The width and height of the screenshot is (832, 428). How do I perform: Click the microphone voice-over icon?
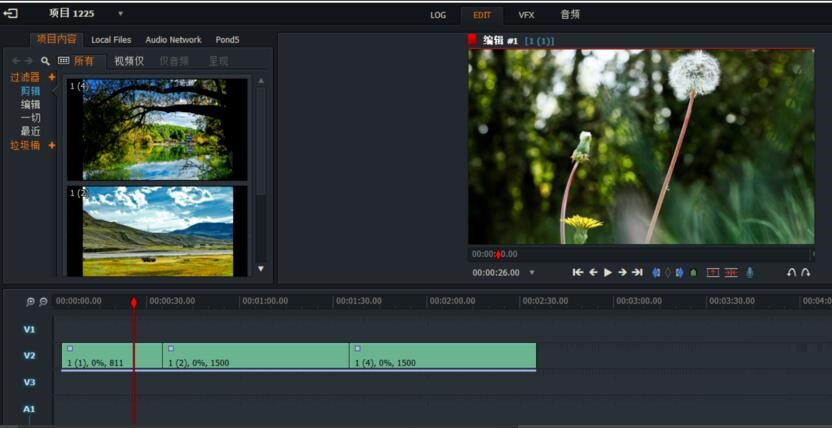749,272
